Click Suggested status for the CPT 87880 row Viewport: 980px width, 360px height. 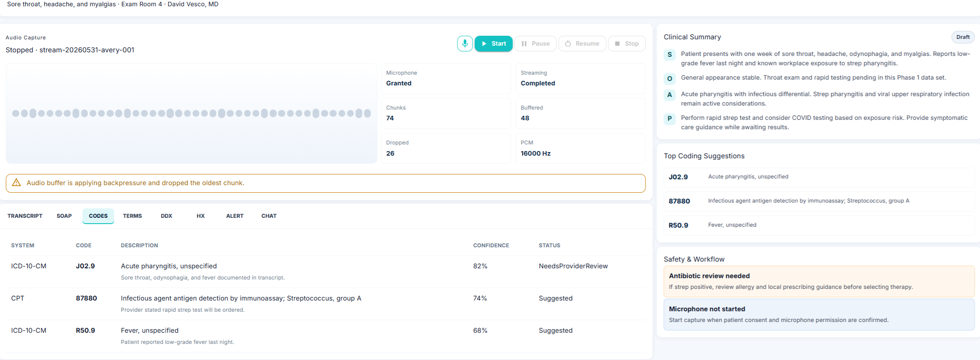click(x=556, y=298)
